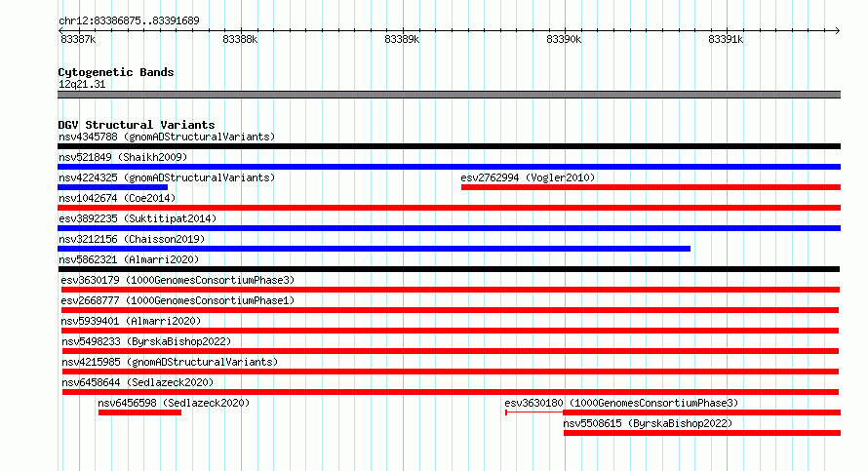The image size is (868, 471).
Task: Open nsv6458644 (Sedlazeck2020) label
Action: point(138,382)
